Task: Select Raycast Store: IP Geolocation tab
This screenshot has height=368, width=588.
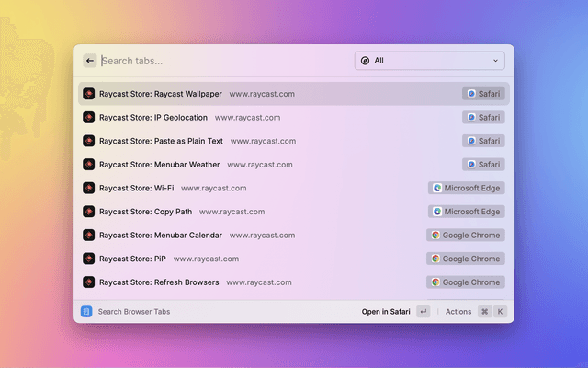Action: (153, 118)
